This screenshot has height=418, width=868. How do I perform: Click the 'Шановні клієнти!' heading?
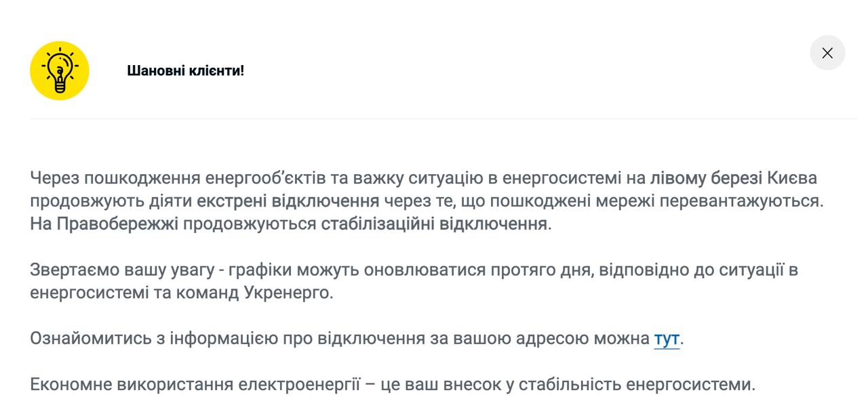click(x=185, y=70)
